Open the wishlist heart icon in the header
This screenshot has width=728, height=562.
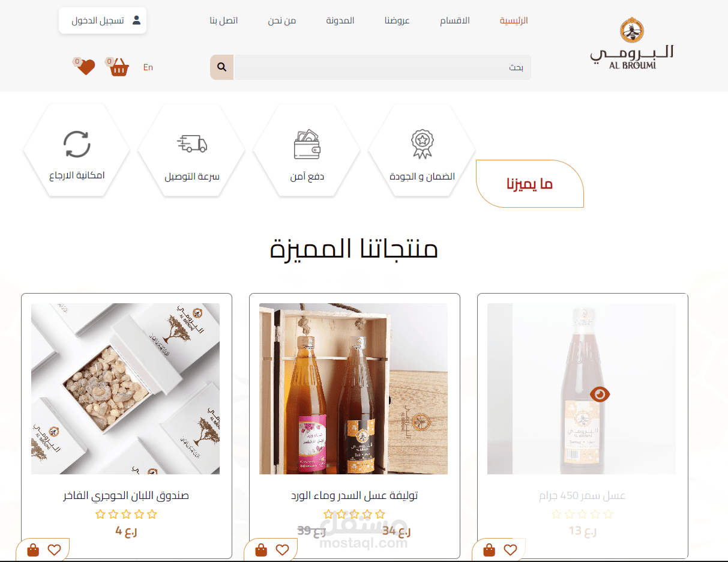click(x=86, y=67)
